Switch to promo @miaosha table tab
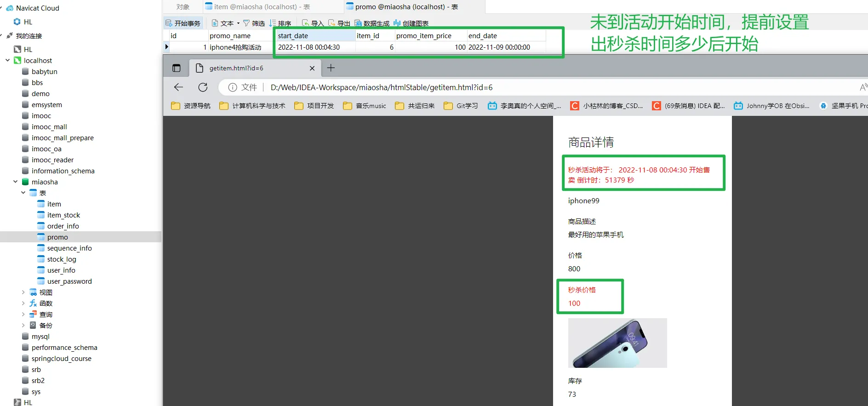 414,7
